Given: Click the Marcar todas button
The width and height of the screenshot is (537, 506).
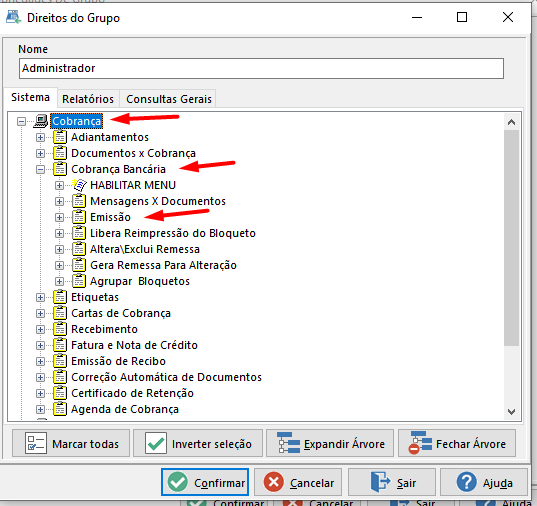Looking at the screenshot, I should click(x=71, y=443).
